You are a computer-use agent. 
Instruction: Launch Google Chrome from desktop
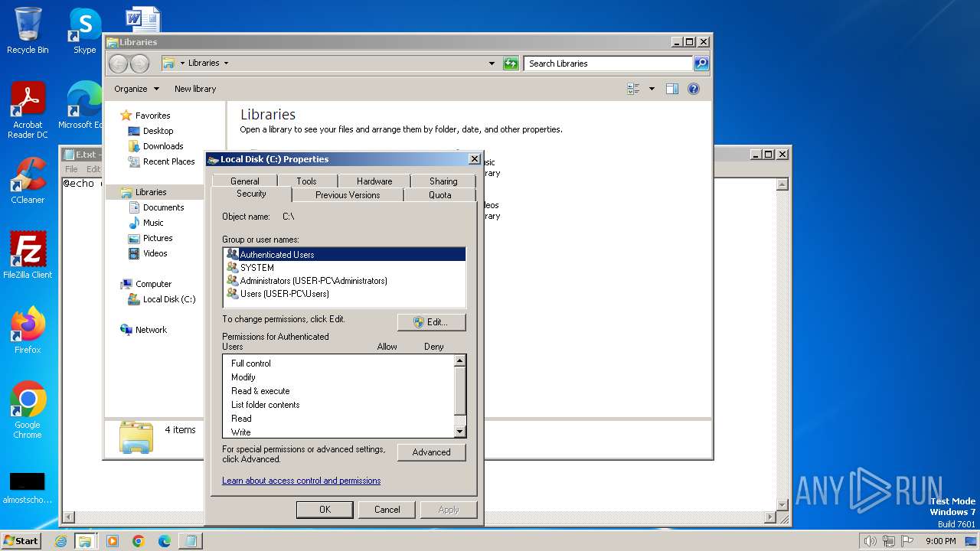pyautogui.click(x=28, y=409)
